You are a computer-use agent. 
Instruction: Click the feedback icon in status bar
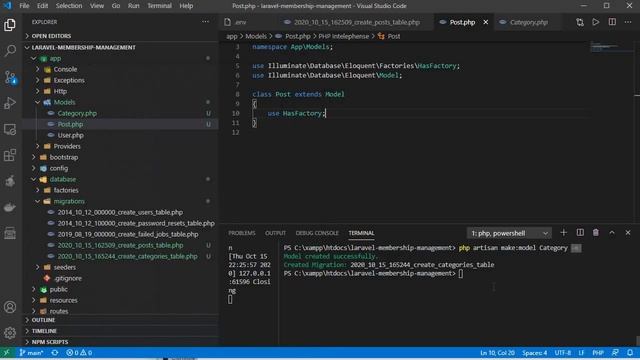tap(615, 353)
